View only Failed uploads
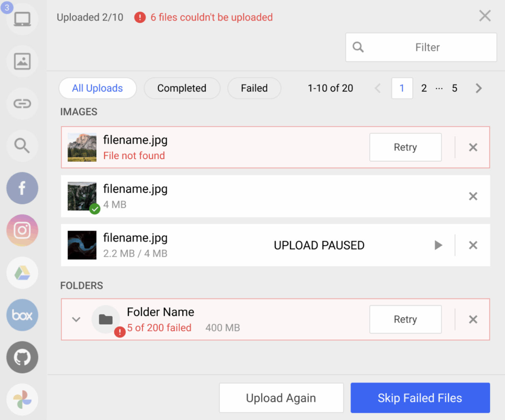Viewport: 505px width, 420px height. click(254, 88)
